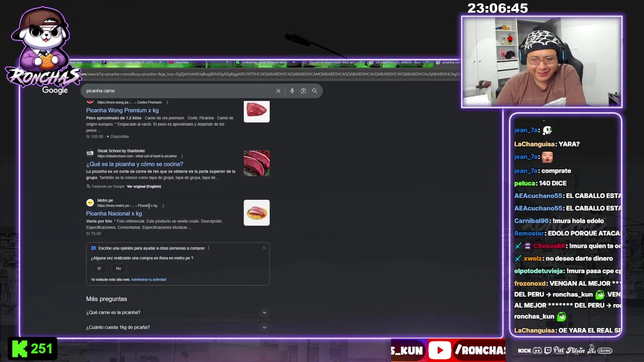Image resolution: width=644 pixels, height=362 pixels.
Task: Open the Metro.pe picanha thumbnail
Action: click(257, 213)
